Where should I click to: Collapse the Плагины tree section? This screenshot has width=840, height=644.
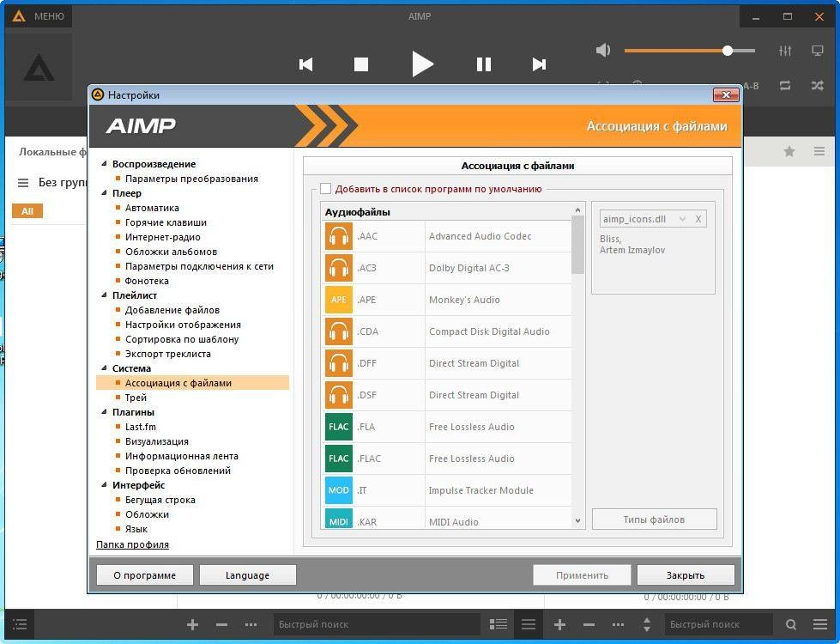click(104, 412)
